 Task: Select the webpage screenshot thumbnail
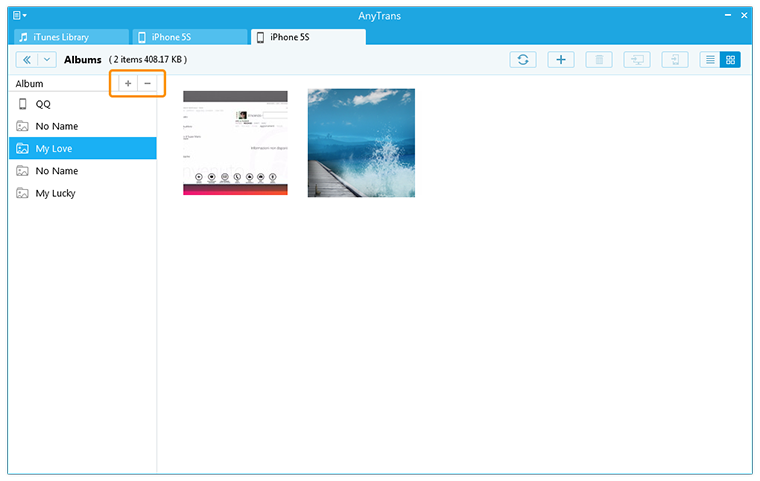[x=235, y=142]
